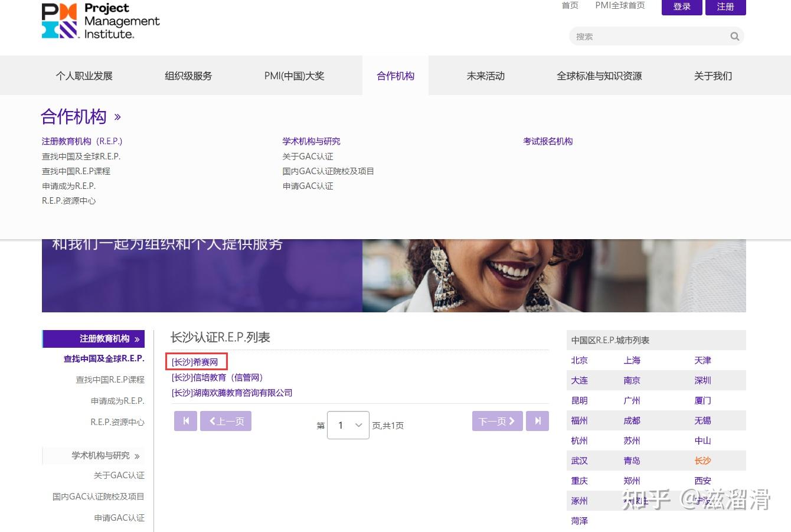Jump to last page with skip-to-end icon
The image size is (791, 532).
tap(537, 421)
